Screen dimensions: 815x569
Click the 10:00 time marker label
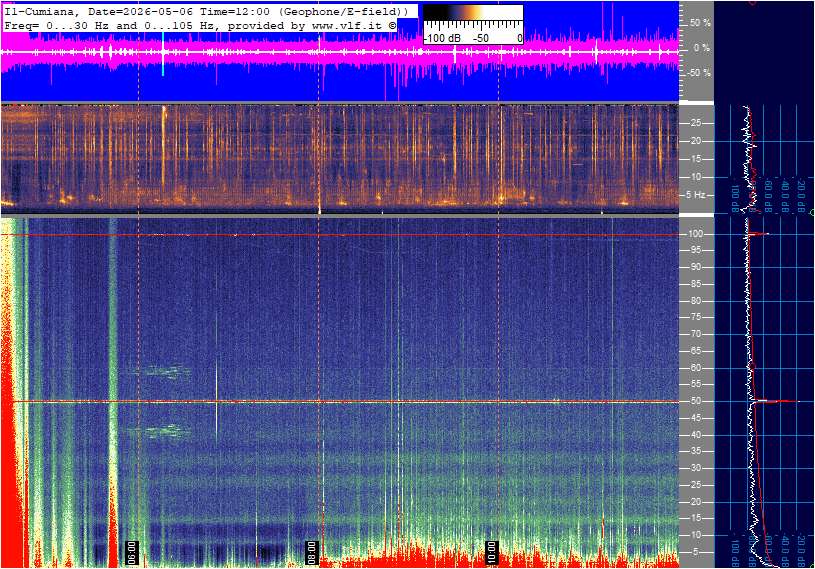[491, 552]
